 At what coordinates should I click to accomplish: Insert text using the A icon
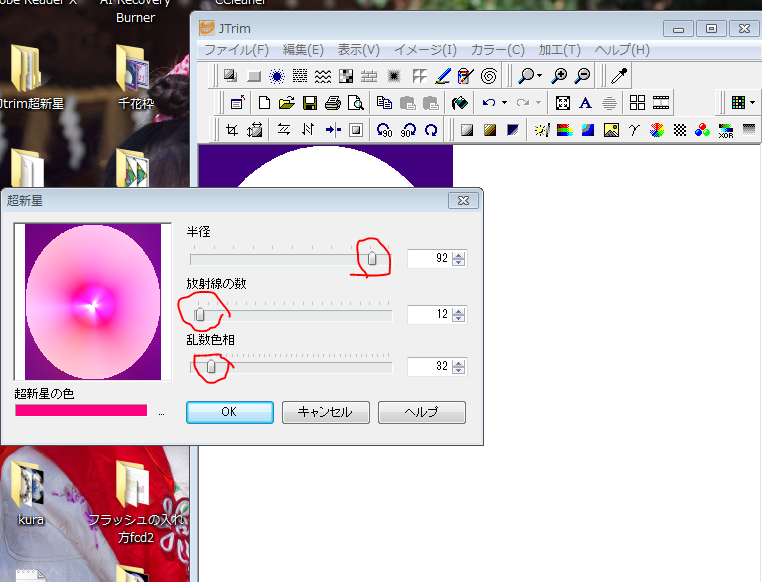[586, 103]
